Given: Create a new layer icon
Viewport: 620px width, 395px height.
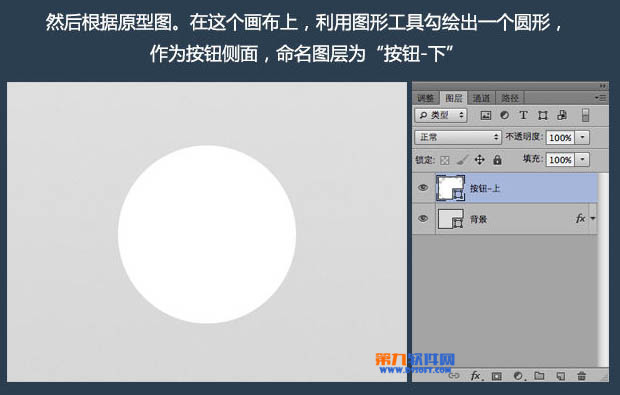Looking at the screenshot, I should 560,376.
